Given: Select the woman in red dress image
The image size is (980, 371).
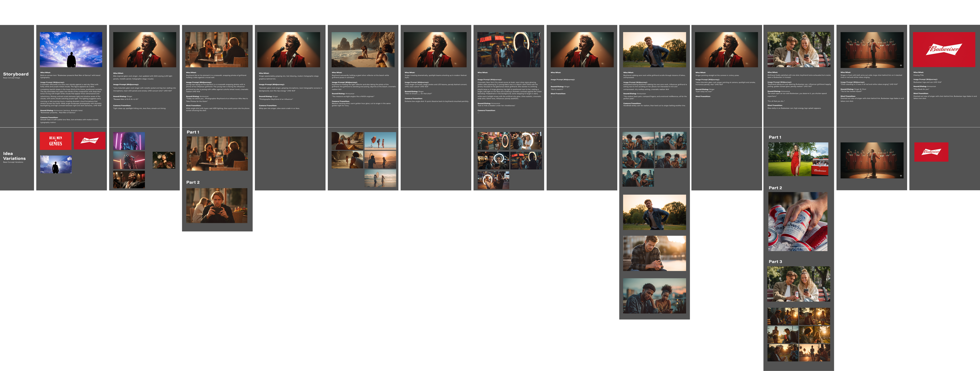Looking at the screenshot, I should tap(798, 159).
